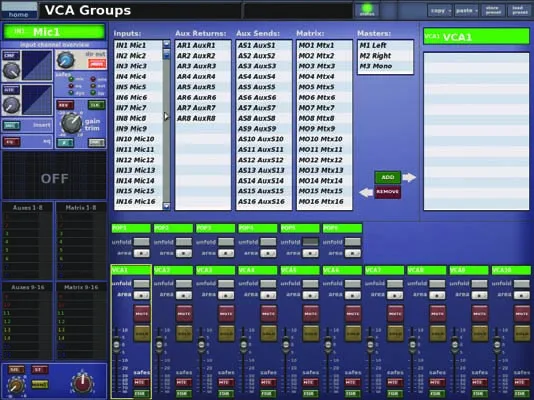Click area button on VCA1 strip
534x400 pixels.
pyautogui.click(x=141, y=295)
